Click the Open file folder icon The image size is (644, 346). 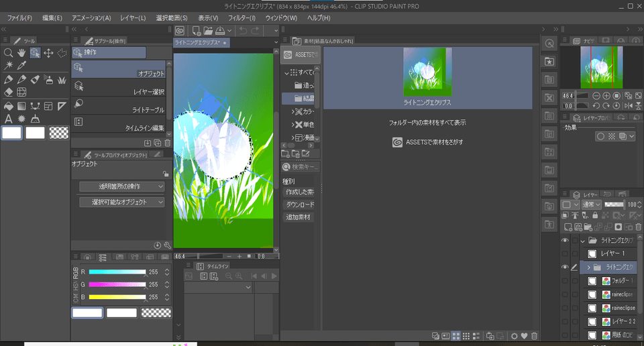208,31
